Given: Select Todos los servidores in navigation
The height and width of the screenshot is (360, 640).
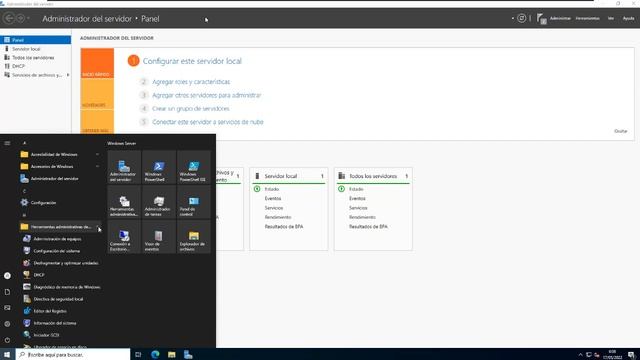Looking at the screenshot, I should [x=36, y=58].
